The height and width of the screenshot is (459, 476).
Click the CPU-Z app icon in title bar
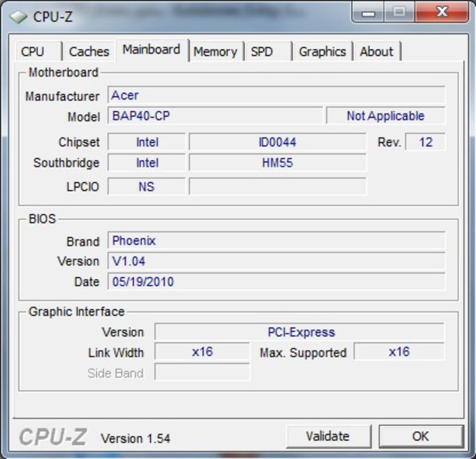pyautogui.click(x=18, y=17)
